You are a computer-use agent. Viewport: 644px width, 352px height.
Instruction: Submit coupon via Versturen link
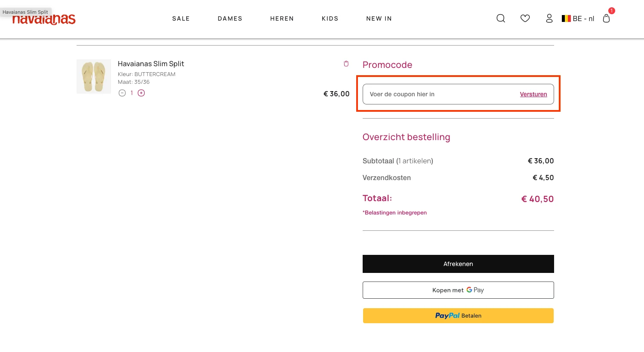tap(533, 94)
